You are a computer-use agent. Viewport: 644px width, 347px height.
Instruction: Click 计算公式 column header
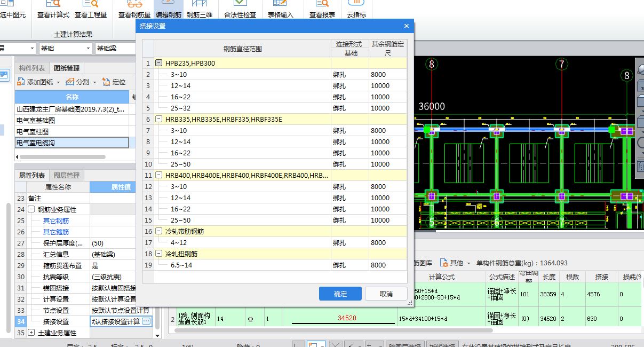(x=441, y=277)
